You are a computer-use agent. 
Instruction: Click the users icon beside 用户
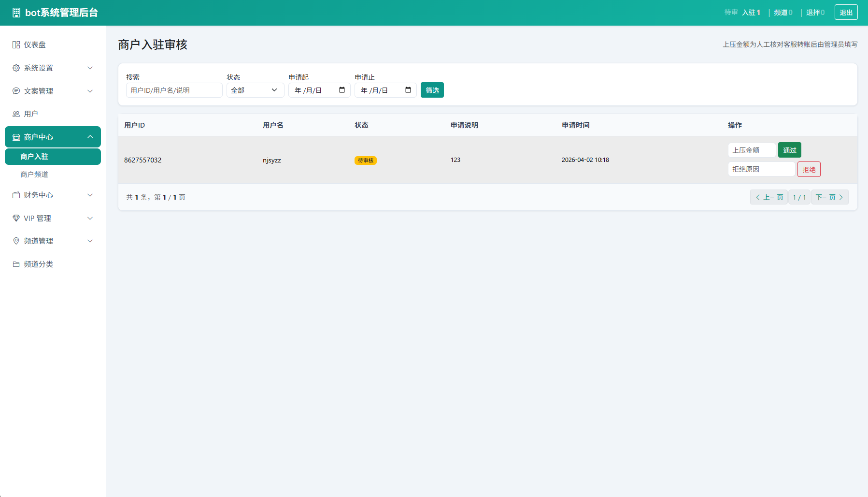[16, 114]
